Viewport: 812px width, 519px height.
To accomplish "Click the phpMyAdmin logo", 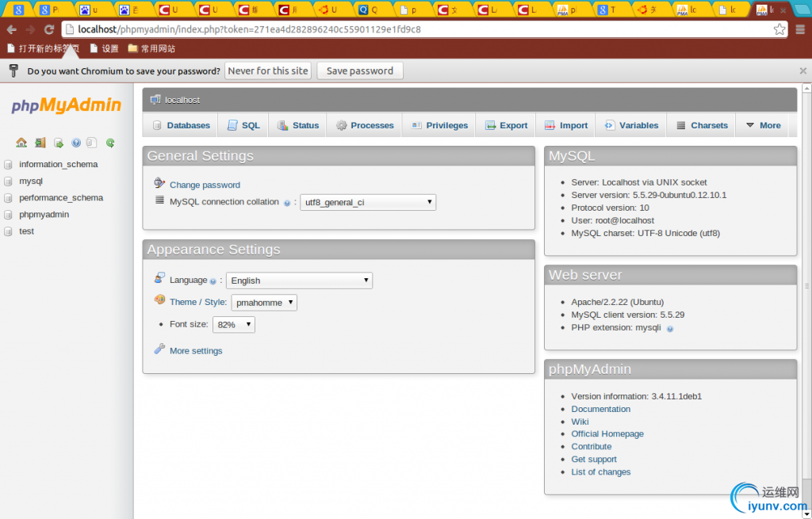I will [67, 105].
